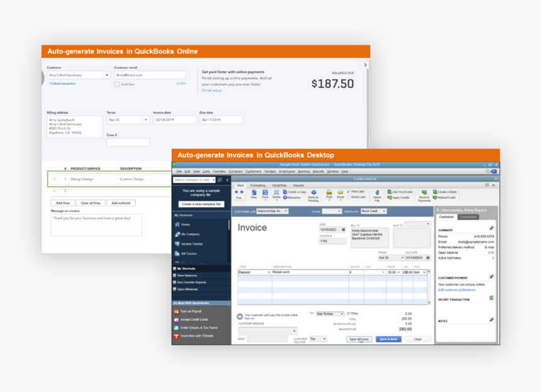
Task: Open the Vendors menu in menu bar
Action: click(270, 171)
